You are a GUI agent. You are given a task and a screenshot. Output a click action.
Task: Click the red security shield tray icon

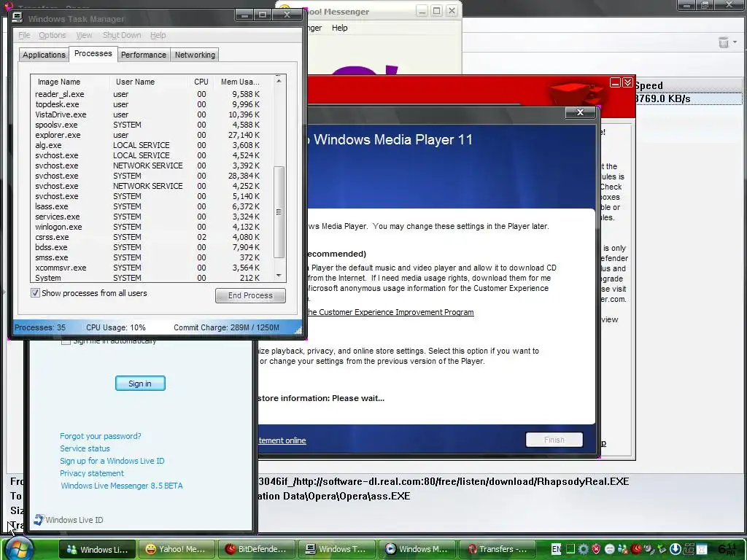(596, 549)
